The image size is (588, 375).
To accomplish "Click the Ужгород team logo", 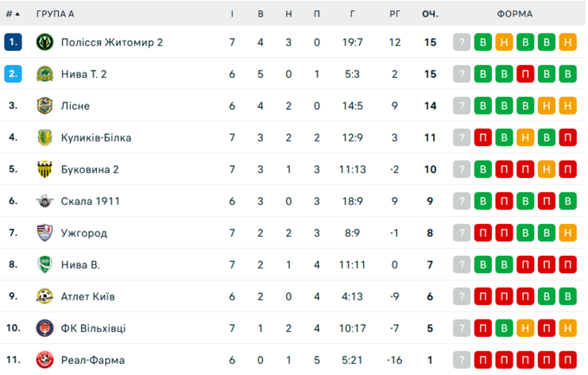I will coord(45,233).
